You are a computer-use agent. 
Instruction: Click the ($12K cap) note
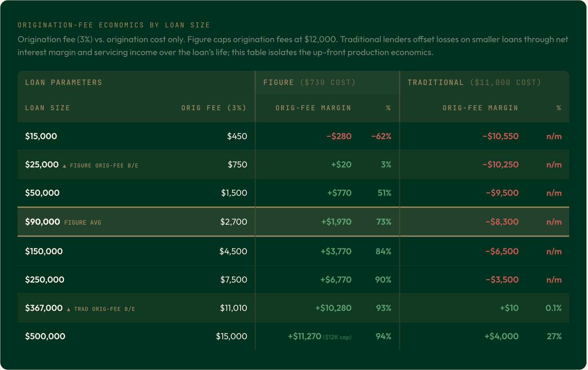[337, 337]
